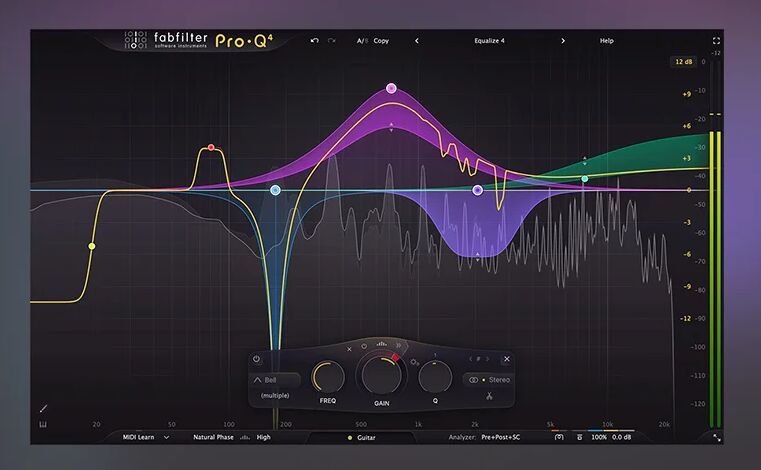761x470 pixels.
Task: Click the redo arrow icon
Action: point(331,41)
